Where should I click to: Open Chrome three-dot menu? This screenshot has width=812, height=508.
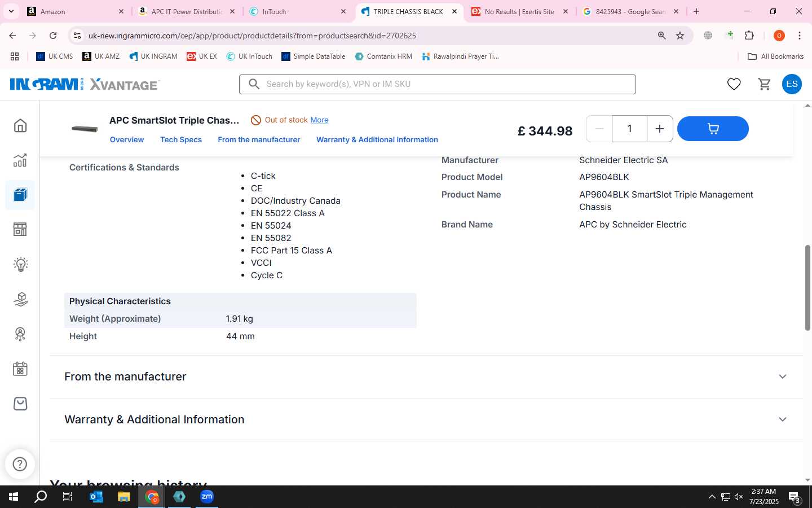click(x=800, y=36)
